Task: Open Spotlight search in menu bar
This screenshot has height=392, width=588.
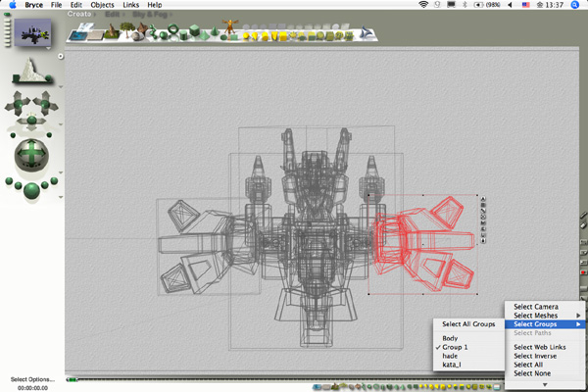Action: [573, 5]
